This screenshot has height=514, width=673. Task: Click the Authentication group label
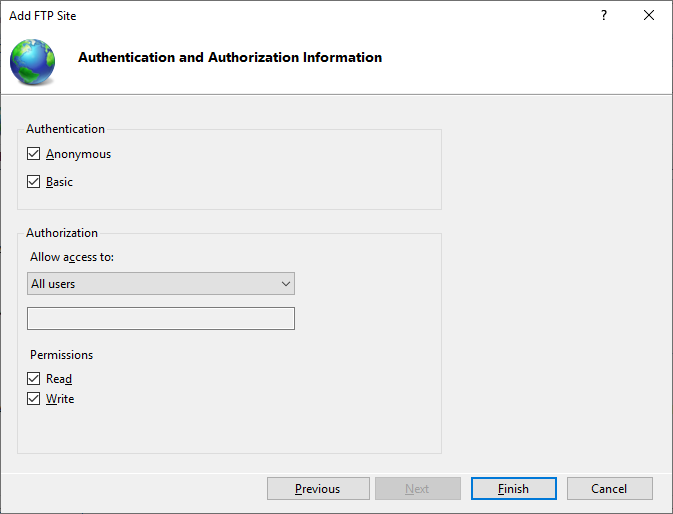(65, 129)
